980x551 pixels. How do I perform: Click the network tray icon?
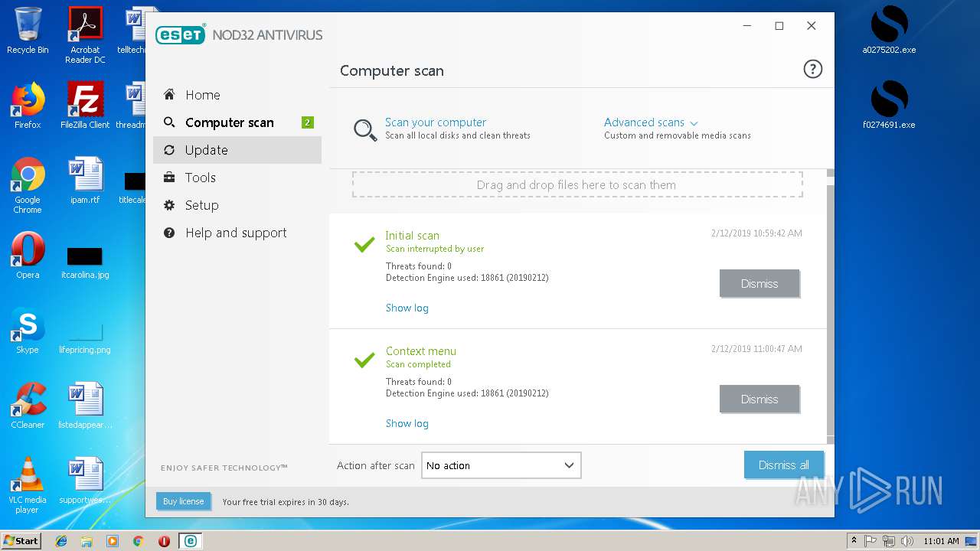(889, 541)
